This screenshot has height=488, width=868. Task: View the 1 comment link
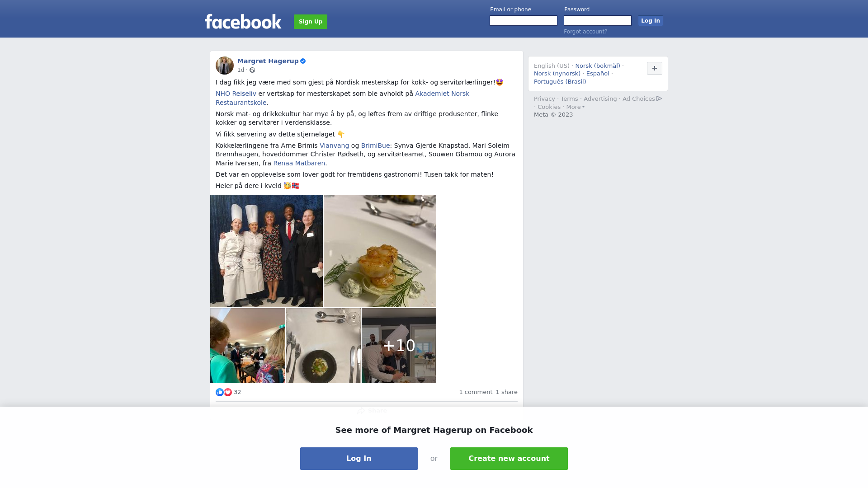(x=476, y=392)
